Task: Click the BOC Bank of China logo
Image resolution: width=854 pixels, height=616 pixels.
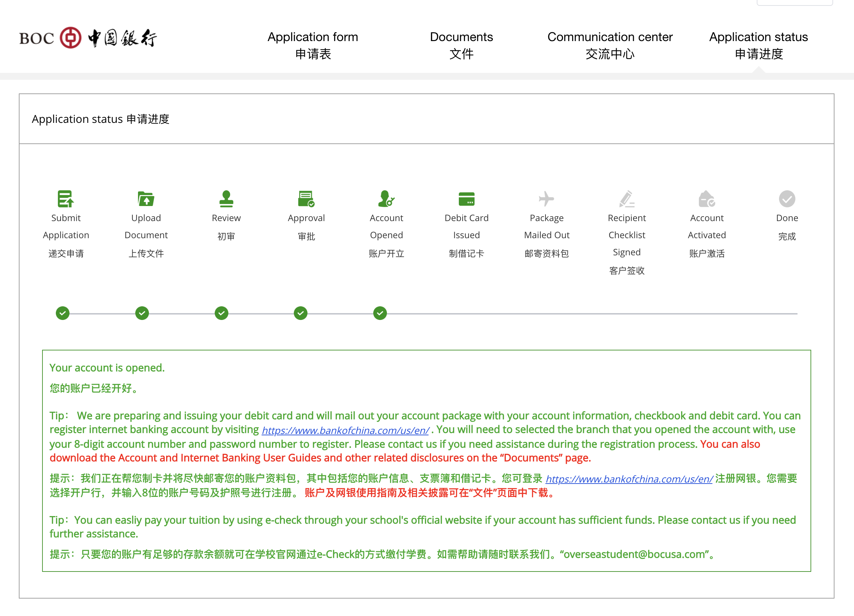Action: [88, 38]
